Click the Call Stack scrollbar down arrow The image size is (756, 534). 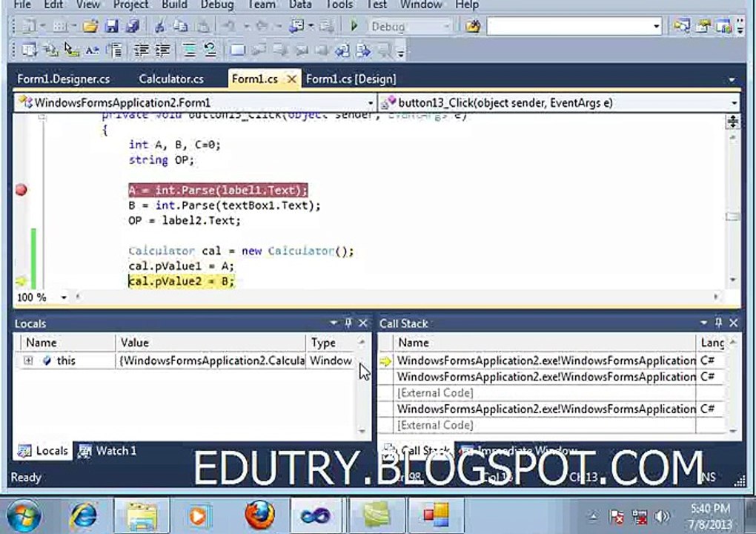tap(733, 430)
